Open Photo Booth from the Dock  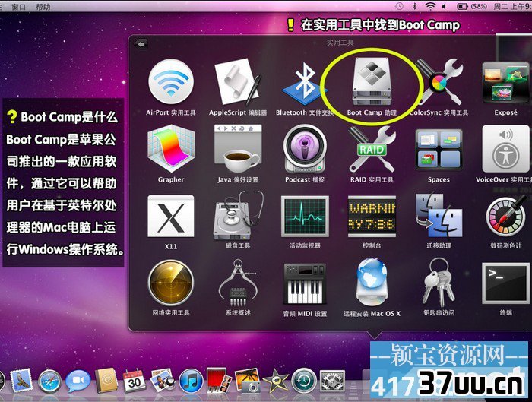point(219,381)
